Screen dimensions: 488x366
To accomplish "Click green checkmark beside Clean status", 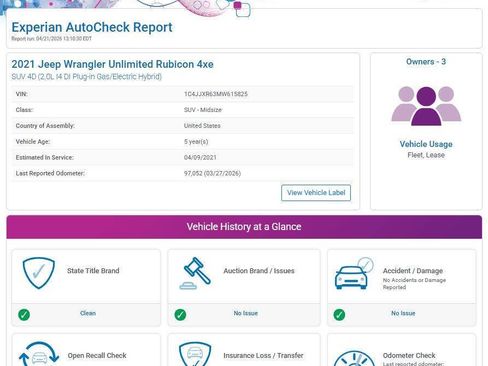I will pyautogui.click(x=24, y=314).
